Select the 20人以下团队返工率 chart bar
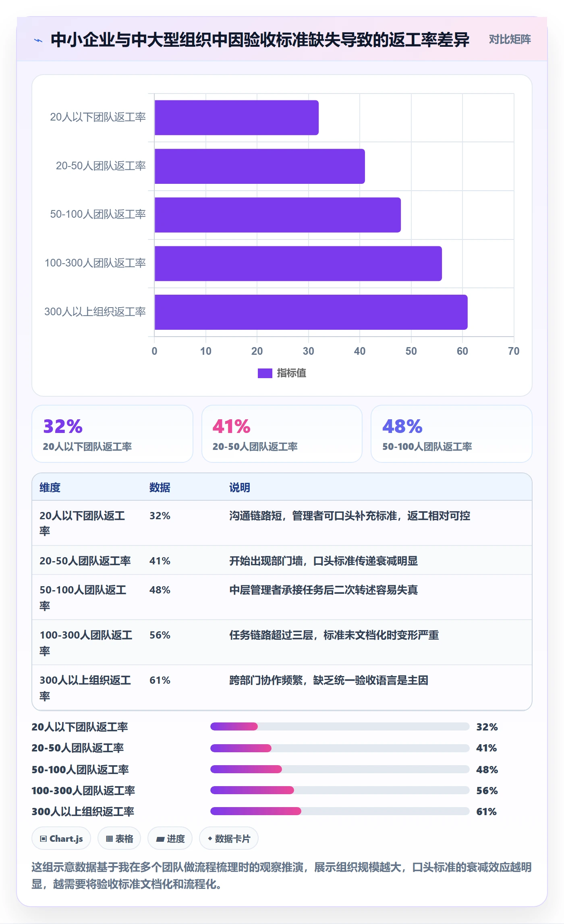The height and width of the screenshot is (924, 564). point(236,118)
